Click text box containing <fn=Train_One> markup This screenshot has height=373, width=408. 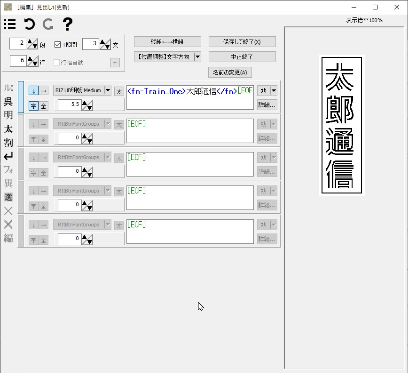[x=190, y=97]
